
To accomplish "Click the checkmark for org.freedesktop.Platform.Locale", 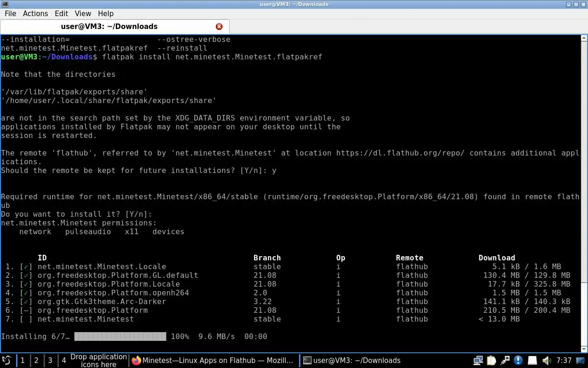I will [26, 284].
